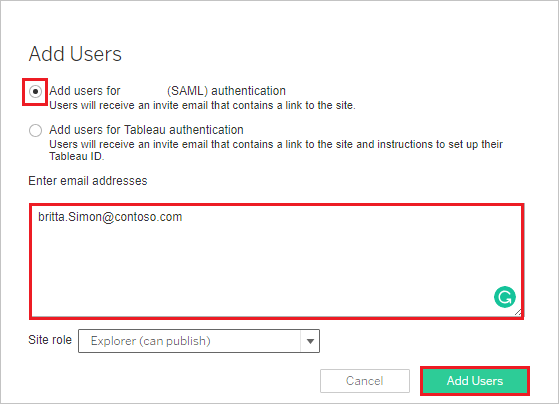This screenshot has height=404, width=559.
Task: Click the 'Add users for Tableau authentication' label
Action: 146,130
